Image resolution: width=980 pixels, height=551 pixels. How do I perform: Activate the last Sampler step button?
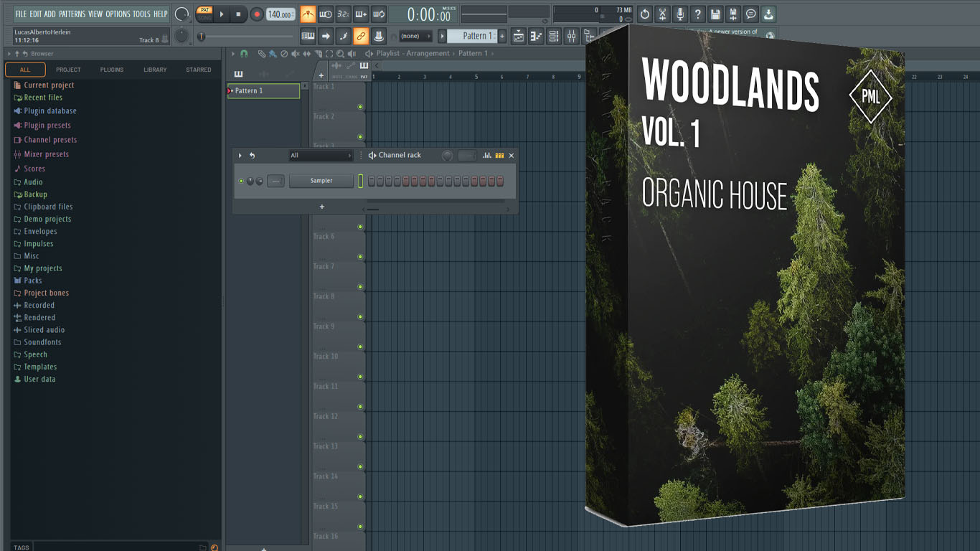(500, 182)
